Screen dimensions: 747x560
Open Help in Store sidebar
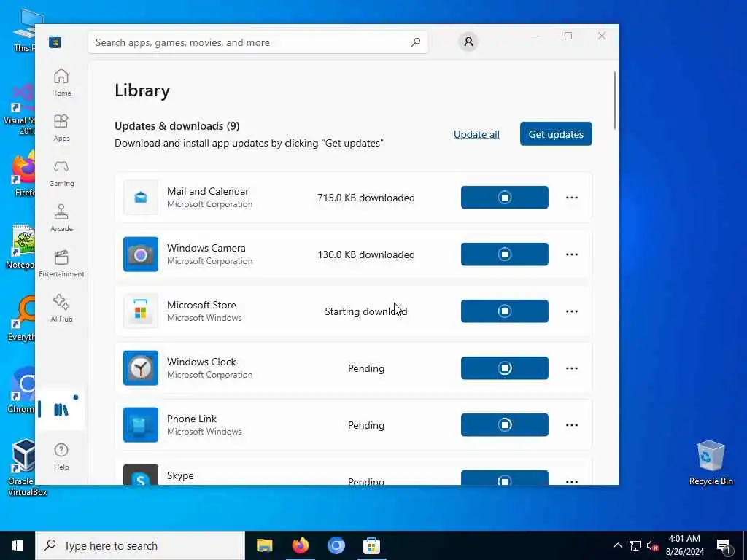(61, 456)
